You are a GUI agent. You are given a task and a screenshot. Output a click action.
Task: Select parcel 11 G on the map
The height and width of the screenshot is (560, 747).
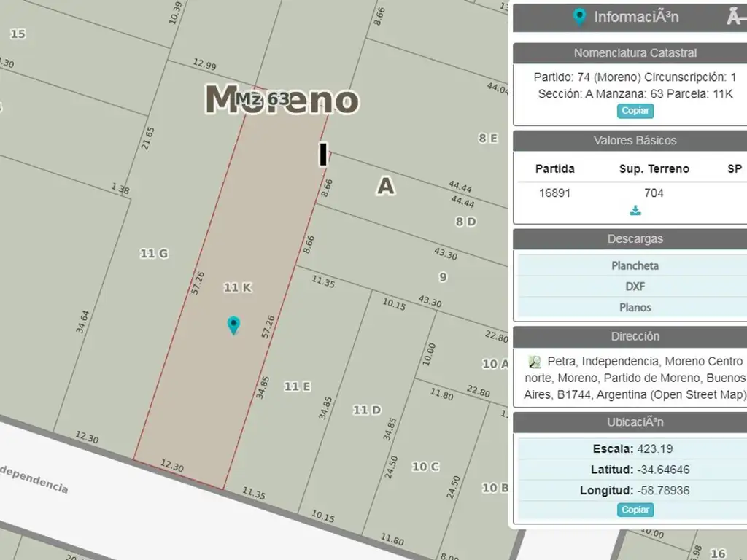[154, 253]
